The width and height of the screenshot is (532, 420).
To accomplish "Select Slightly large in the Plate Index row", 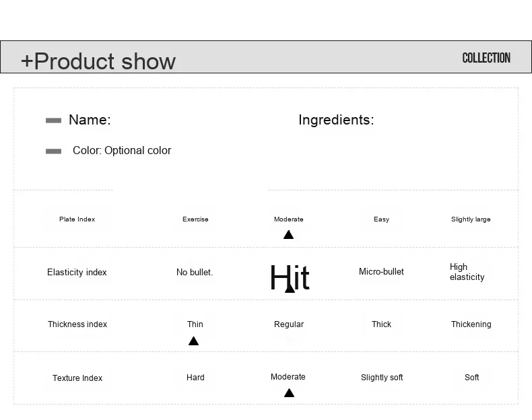I will pyautogui.click(x=471, y=219).
